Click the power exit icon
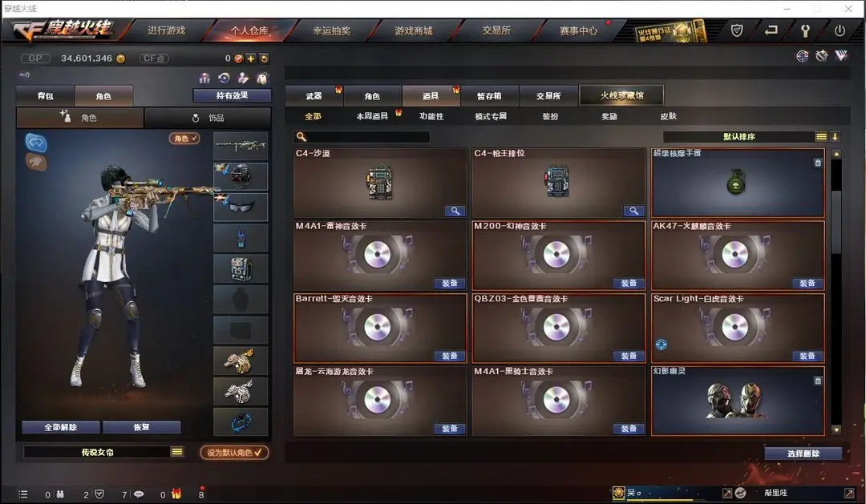 [x=840, y=31]
